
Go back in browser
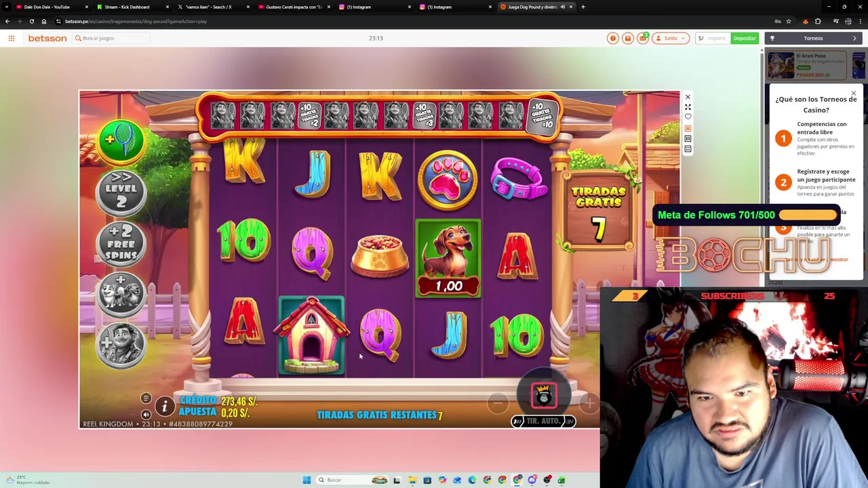pos(7,21)
